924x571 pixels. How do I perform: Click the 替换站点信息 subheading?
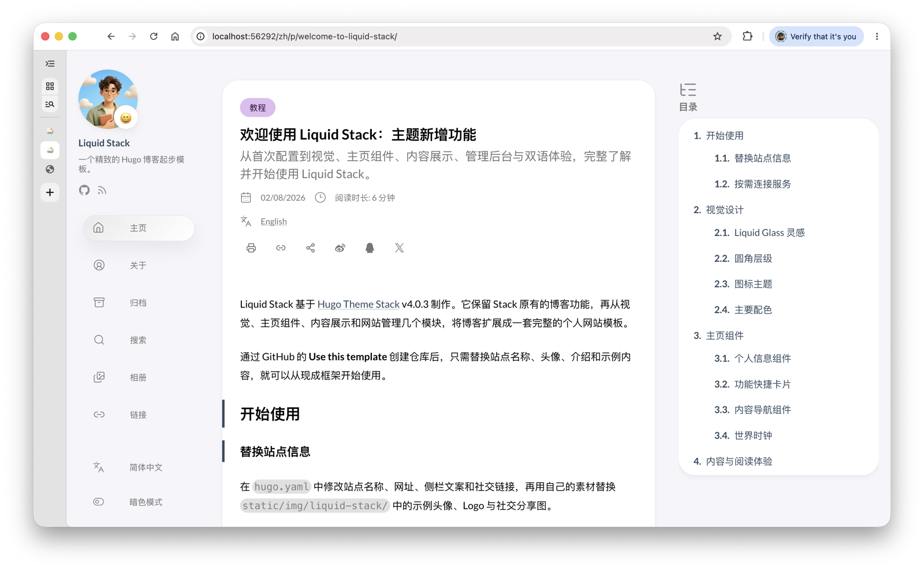[x=275, y=451]
